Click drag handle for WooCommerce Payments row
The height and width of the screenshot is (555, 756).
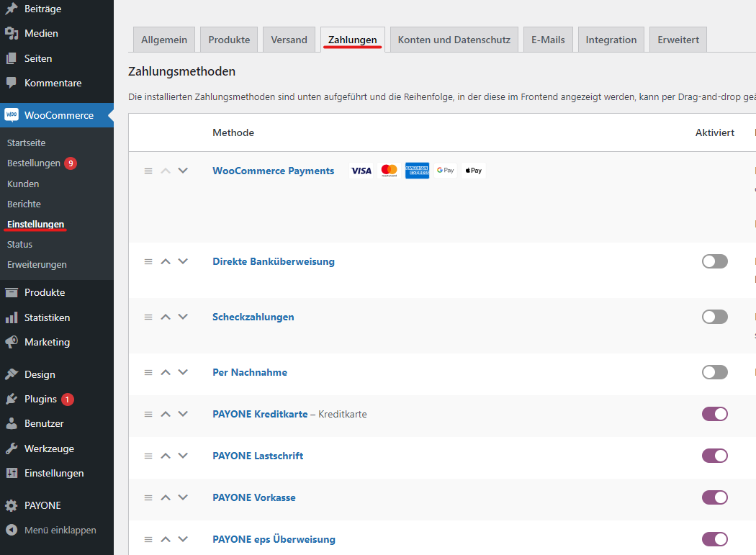click(x=148, y=171)
